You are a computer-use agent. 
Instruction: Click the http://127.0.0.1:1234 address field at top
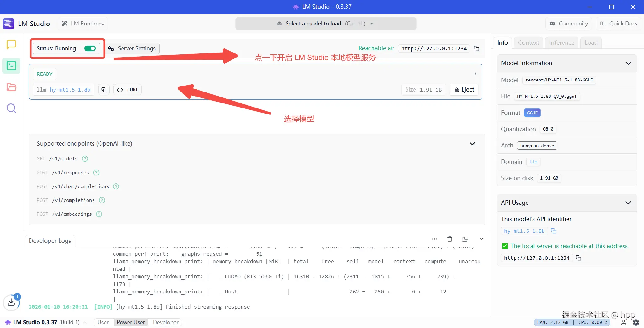click(x=434, y=48)
